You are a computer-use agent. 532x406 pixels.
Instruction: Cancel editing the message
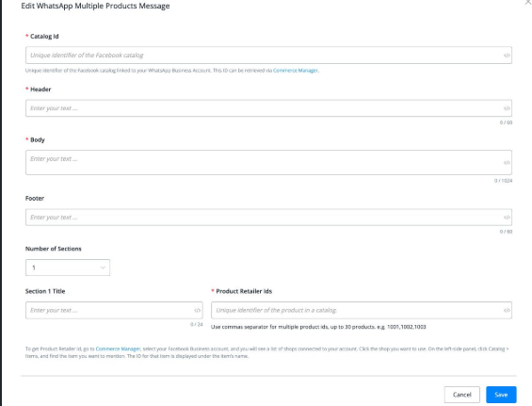click(x=461, y=395)
